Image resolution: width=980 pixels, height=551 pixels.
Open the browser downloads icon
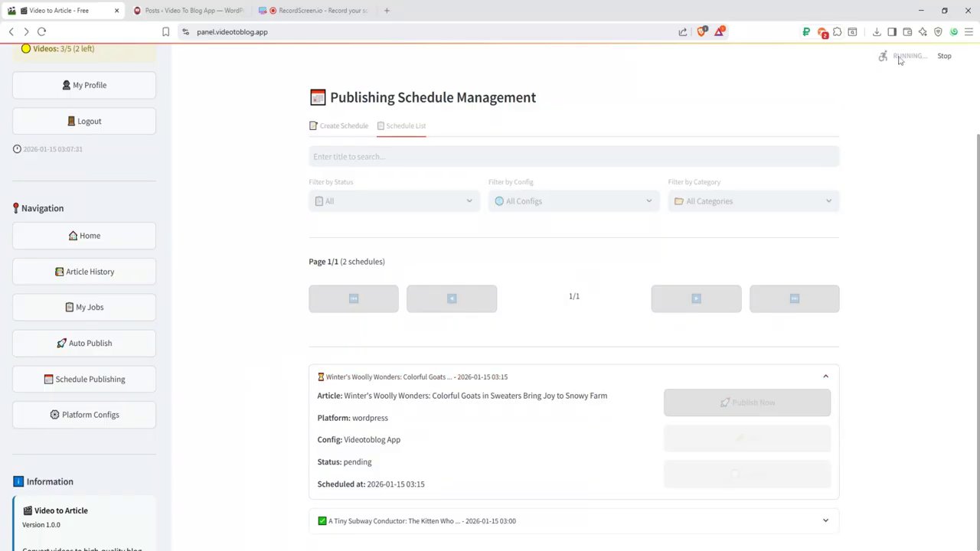coord(876,31)
